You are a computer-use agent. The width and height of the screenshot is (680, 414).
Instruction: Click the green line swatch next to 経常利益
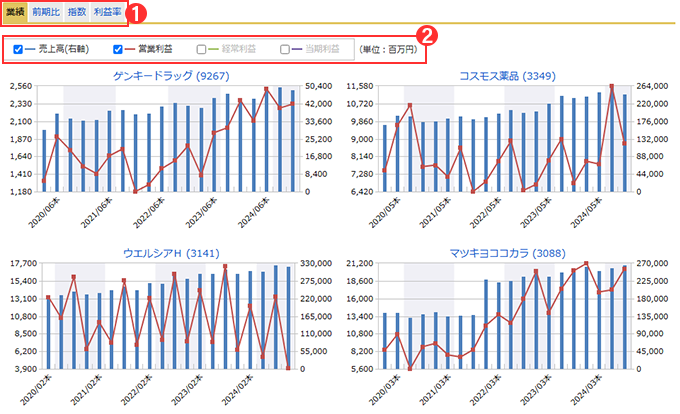213,49
